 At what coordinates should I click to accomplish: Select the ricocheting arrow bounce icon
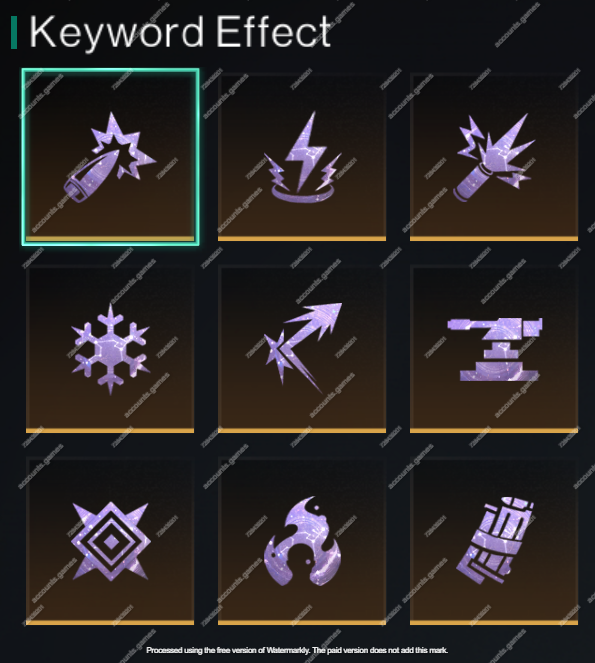click(302, 349)
